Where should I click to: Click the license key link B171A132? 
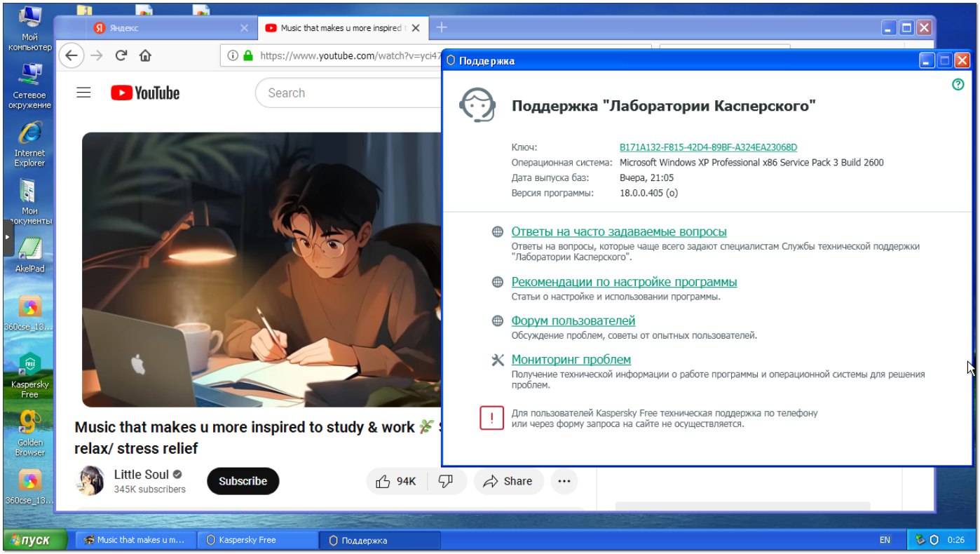[708, 147]
